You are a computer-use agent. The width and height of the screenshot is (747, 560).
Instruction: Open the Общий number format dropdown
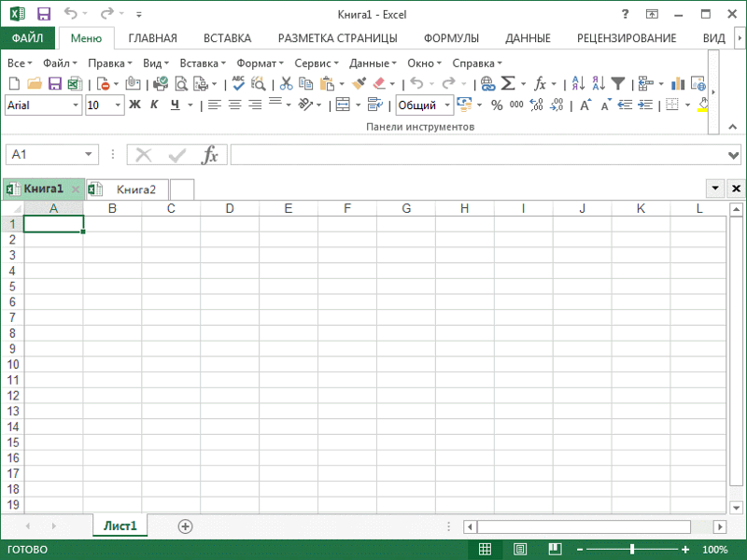tap(447, 105)
